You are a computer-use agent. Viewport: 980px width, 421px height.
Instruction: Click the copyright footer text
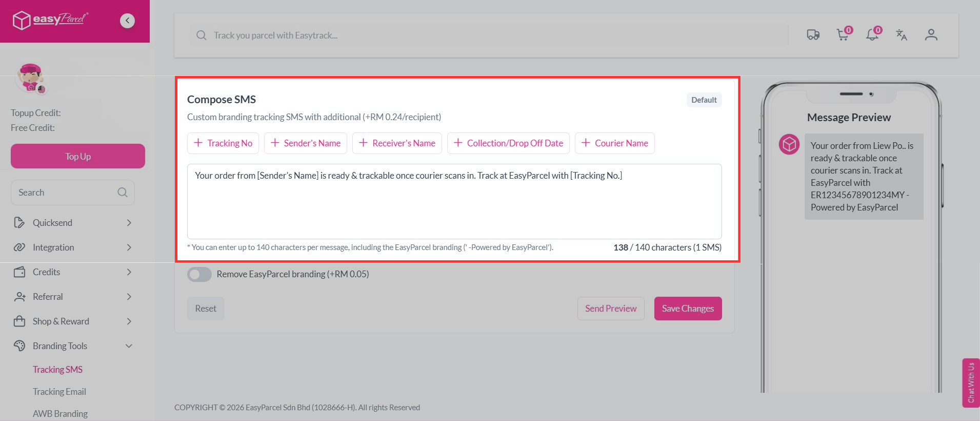297,408
